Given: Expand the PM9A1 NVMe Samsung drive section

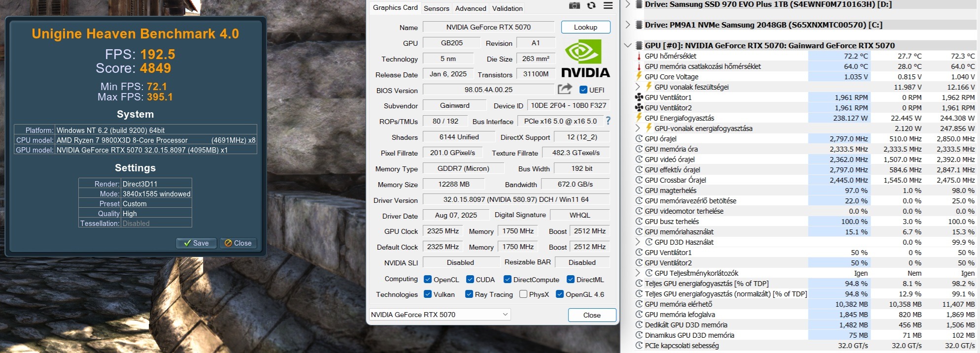Looking at the screenshot, I should pos(628,25).
